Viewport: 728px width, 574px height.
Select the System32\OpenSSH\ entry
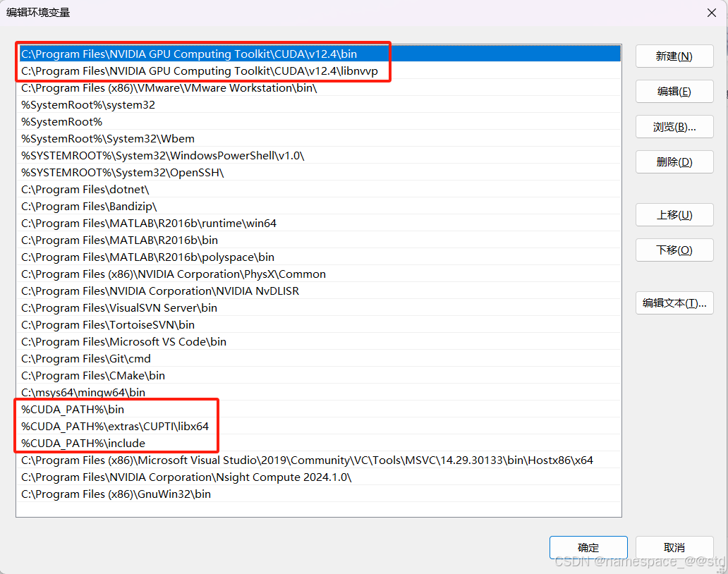click(319, 173)
